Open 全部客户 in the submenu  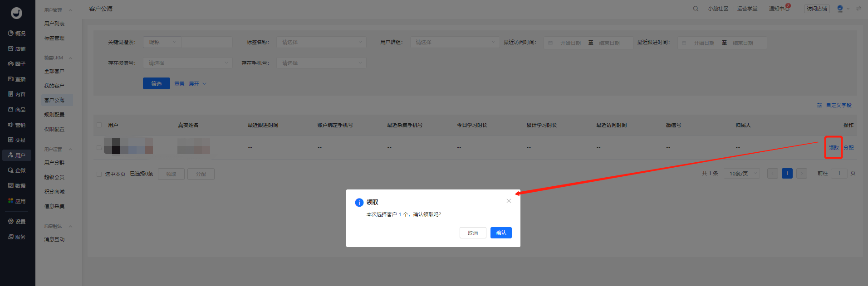(54, 71)
